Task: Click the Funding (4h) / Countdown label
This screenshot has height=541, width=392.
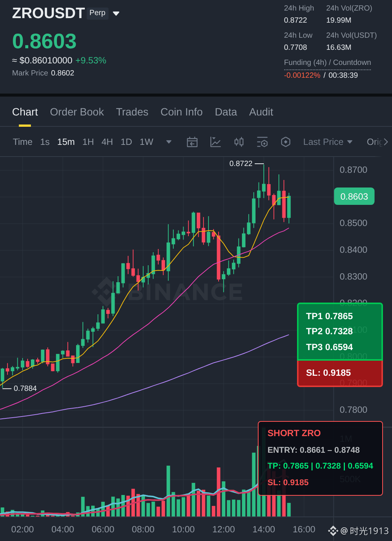Action: tap(328, 62)
